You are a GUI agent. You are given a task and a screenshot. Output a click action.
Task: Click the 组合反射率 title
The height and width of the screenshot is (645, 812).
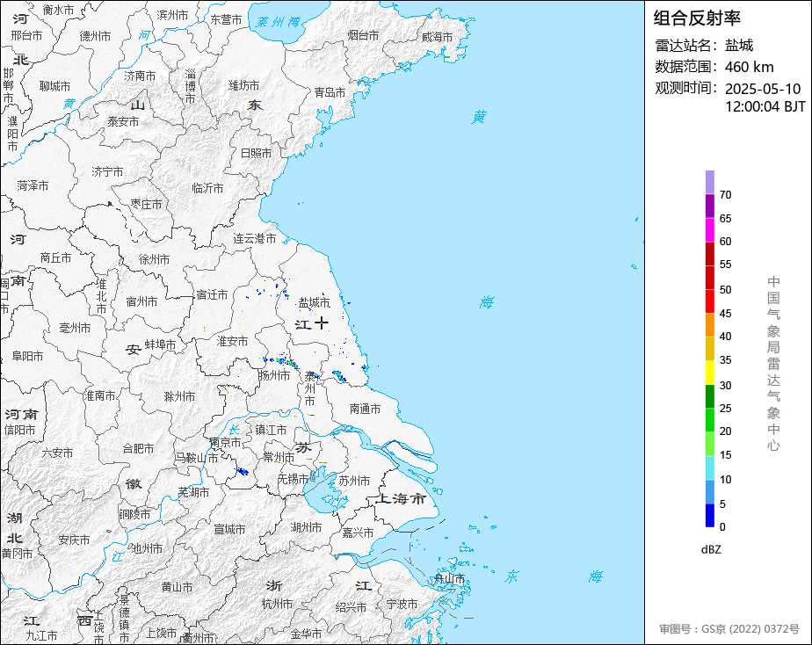[697, 18]
